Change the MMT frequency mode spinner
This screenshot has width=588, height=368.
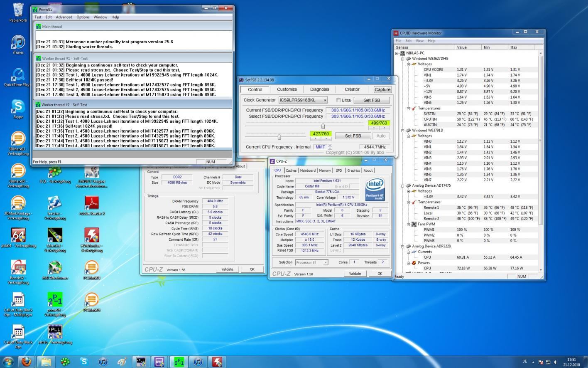click(x=330, y=147)
